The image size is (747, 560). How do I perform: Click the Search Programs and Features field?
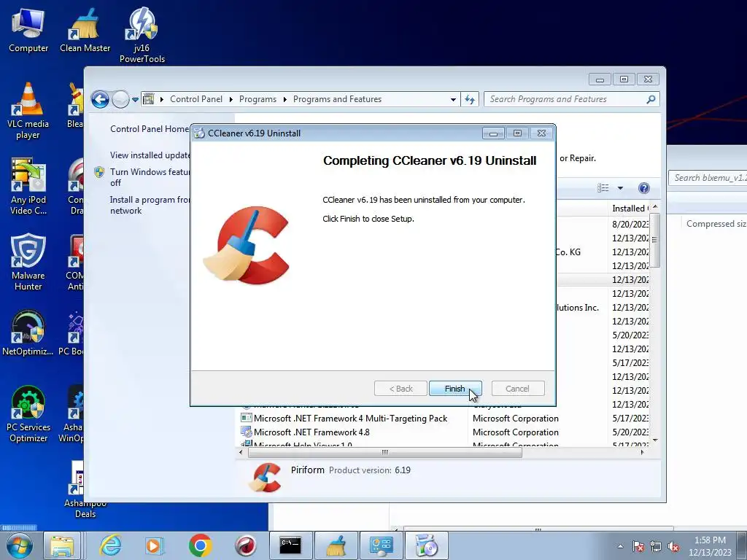pos(572,99)
